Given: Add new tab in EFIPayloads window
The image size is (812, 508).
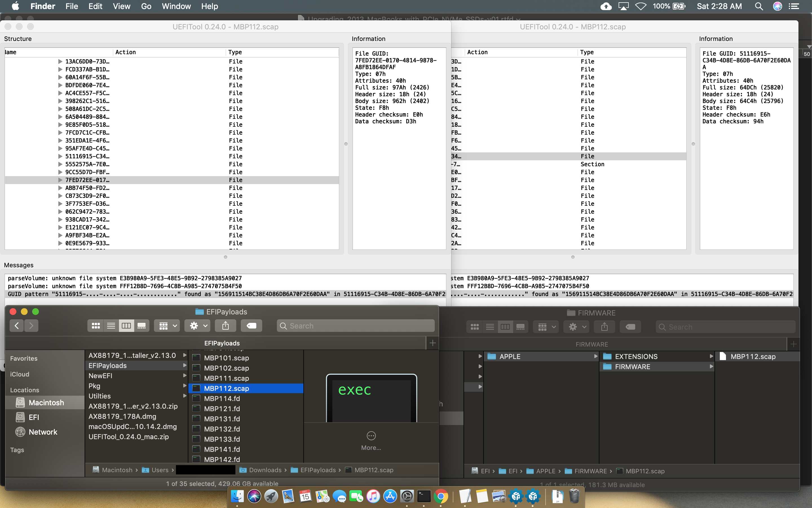Looking at the screenshot, I should click(433, 343).
